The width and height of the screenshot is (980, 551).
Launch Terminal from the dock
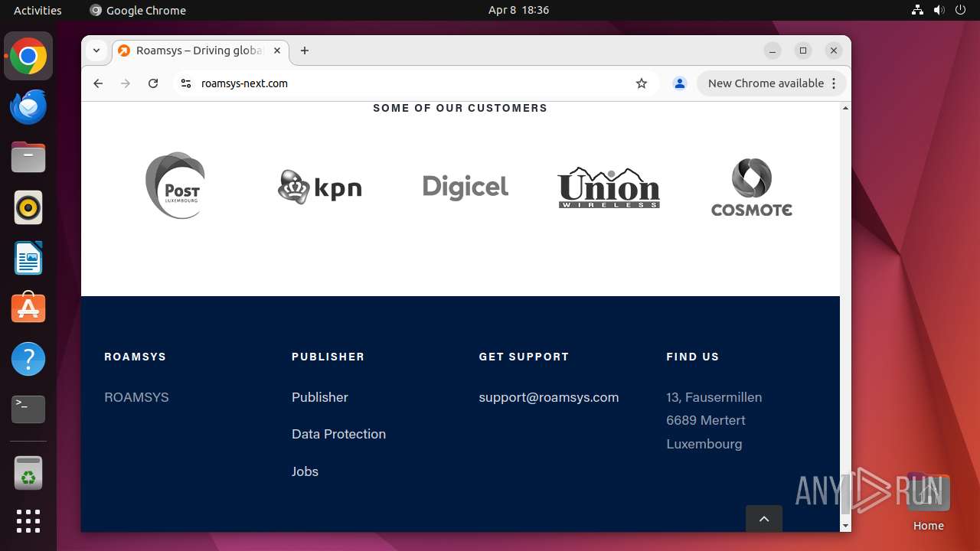(x=28, y=409)
